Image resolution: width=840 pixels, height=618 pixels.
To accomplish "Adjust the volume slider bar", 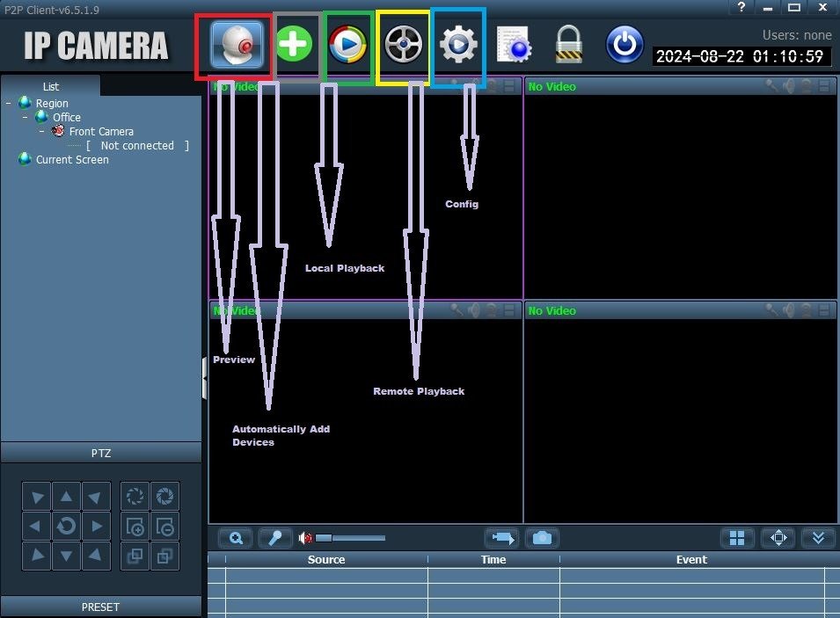I will point(350,538).
